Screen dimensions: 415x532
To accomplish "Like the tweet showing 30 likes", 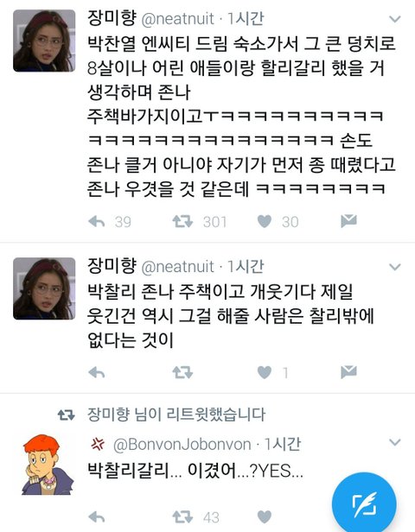I will (x=265, y=222).
